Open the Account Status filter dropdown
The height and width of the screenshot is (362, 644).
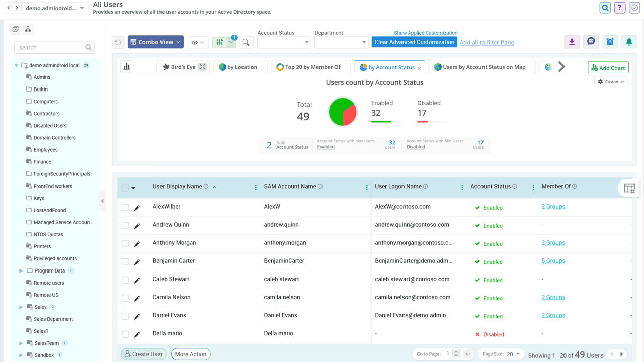pyautogui.click(x=284, y=42)
